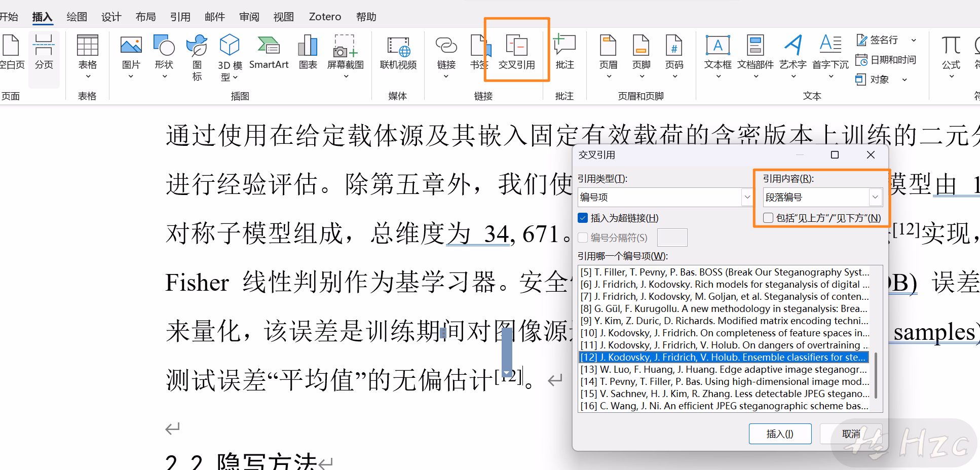Expand the 签名行 dropdown arrow
The image size is (980, 470).
point(914,40)
